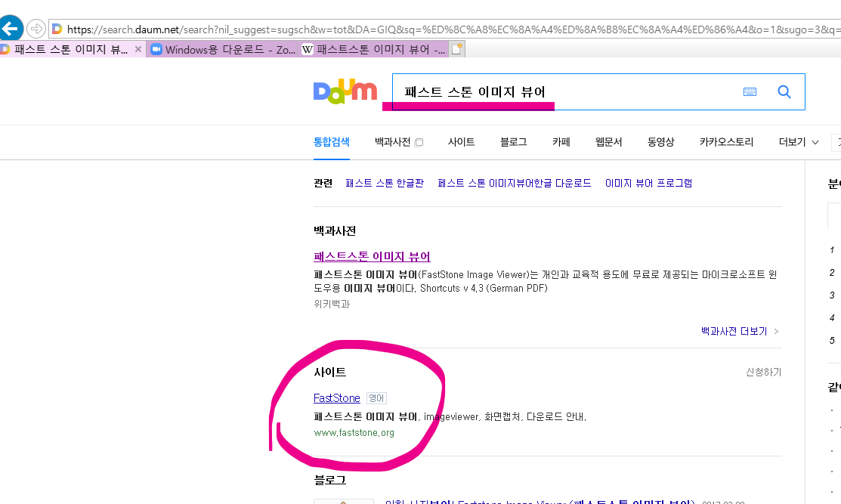Open the on-screen keyboard icon in search box
The width and height of the screenshot is (841, 504).
coord(750,91)
